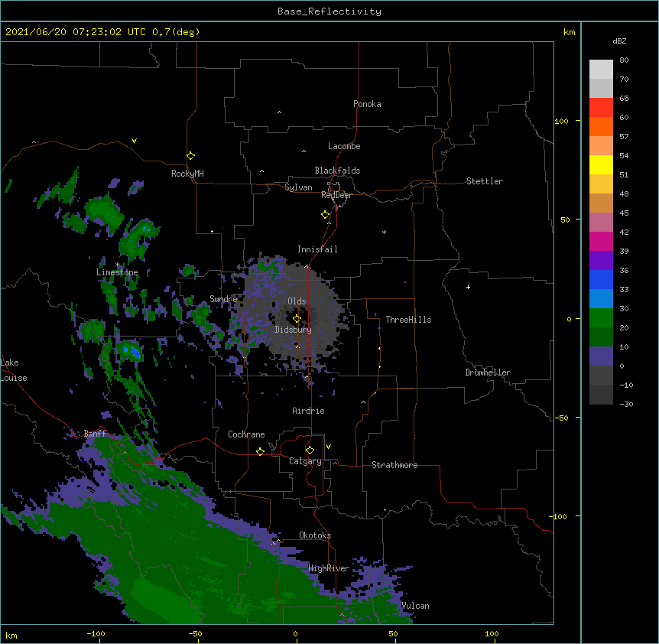Click the Olds city label

(x=297, y=301)
